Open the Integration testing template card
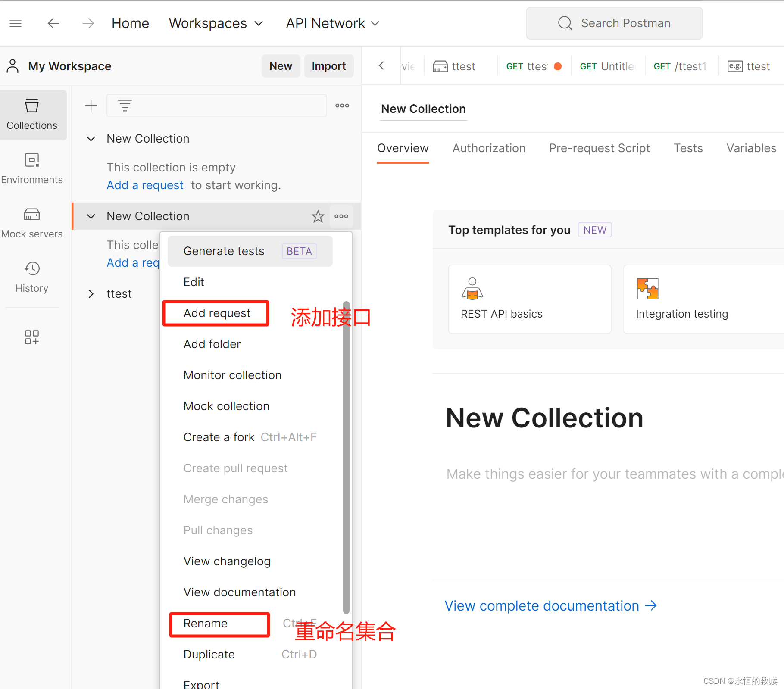 tap(703, 299)
